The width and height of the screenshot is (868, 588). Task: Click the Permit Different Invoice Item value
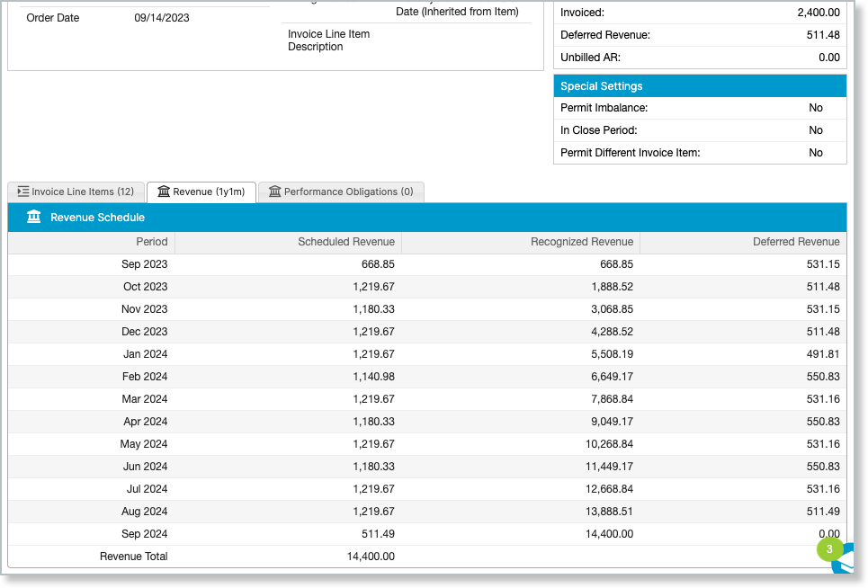[815, 153]
